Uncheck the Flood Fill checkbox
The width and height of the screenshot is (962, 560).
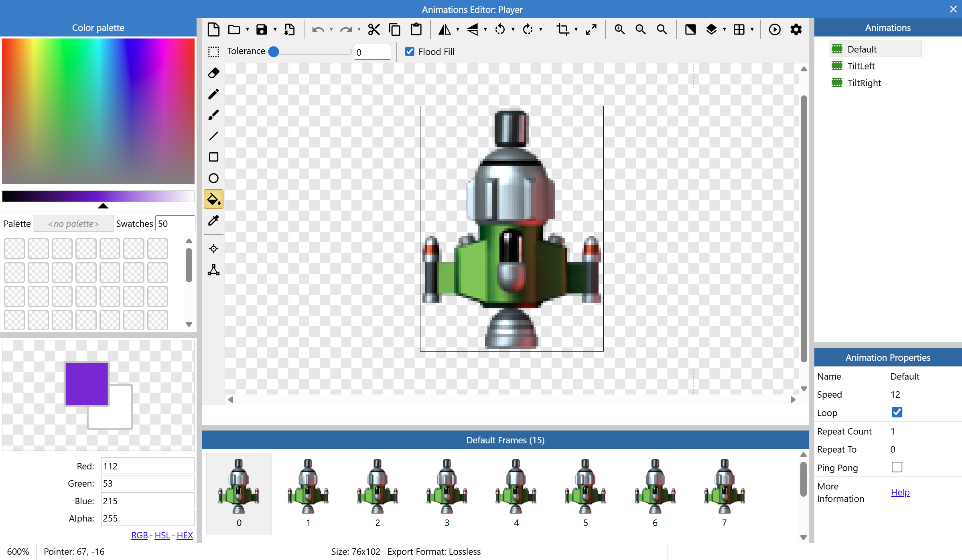click(410, 52)
